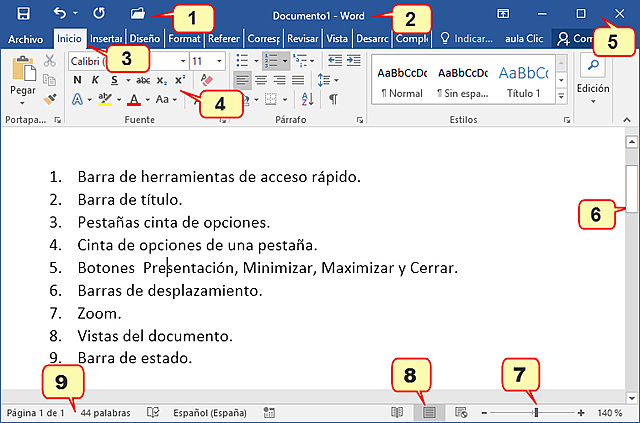Screen dimensions: 640x423
Task: Click the Redo/Repeat icon
Action: click(99, 13)
